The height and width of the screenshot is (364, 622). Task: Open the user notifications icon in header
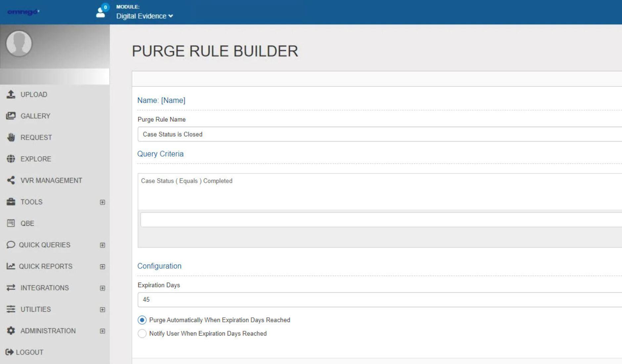click(102, 11)
